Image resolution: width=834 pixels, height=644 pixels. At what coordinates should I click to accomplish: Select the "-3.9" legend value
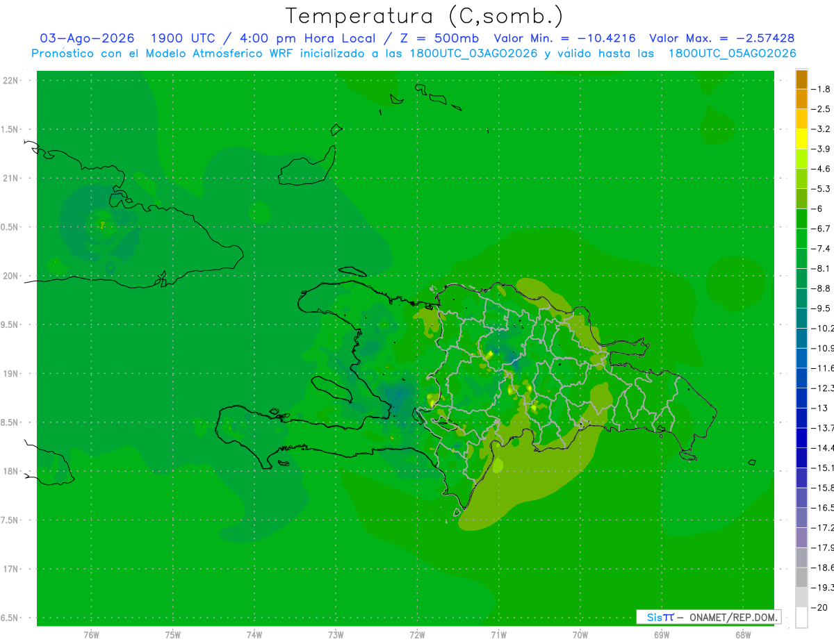point(822,149)
